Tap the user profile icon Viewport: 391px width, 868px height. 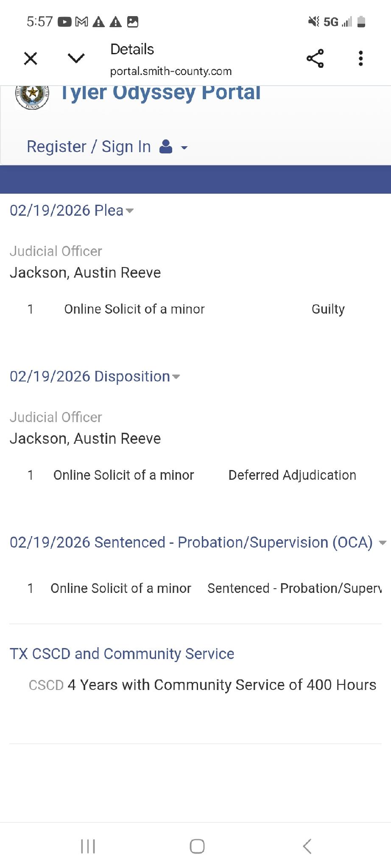click(166, 147)
